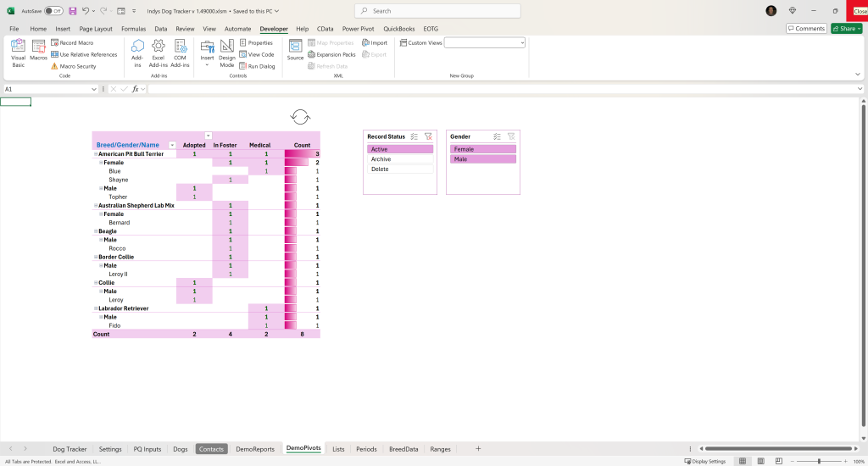Viewport: 868px width, 466px height.
Task: Click the Excel app icon in title bar
Action: tap(10, 11)
